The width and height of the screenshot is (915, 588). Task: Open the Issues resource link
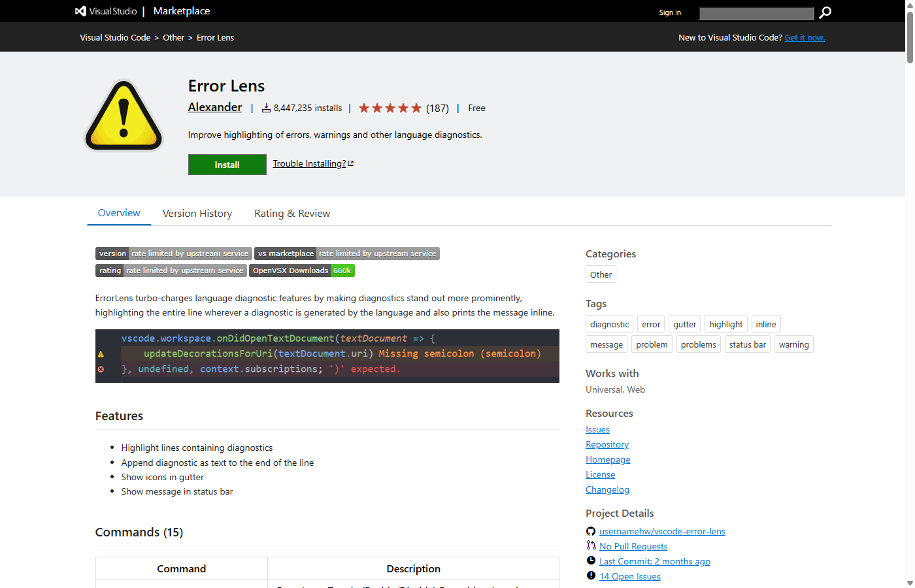(x=597, y=429)
